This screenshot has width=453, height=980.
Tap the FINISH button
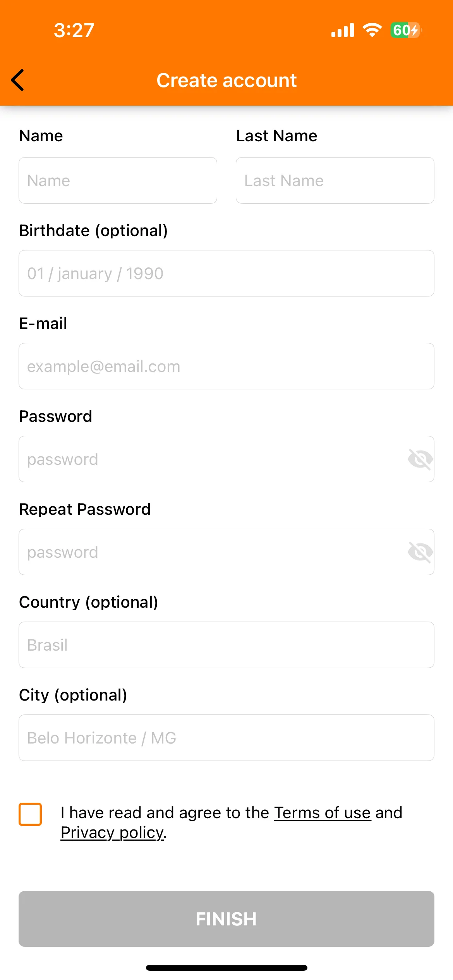(226, 919)
